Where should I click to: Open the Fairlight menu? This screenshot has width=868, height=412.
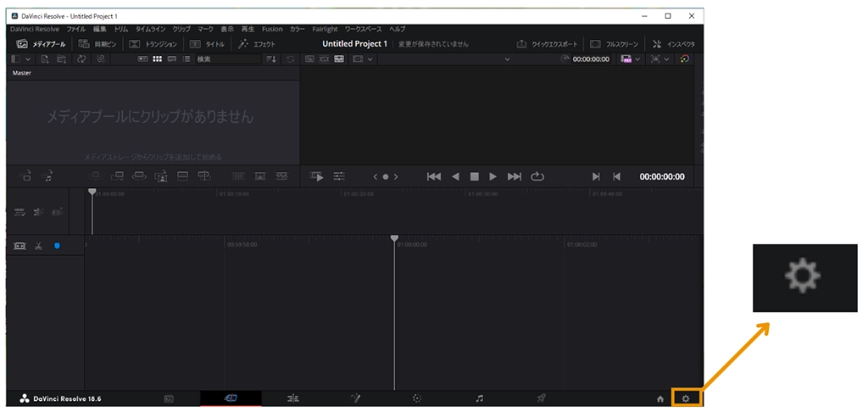tap(325, 29)
